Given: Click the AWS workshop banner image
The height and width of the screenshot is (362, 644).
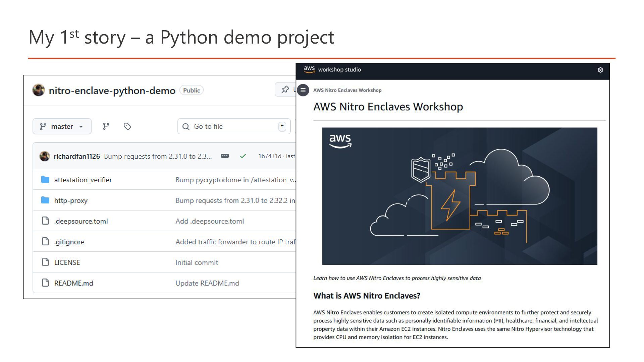Looking at the screenshot, I should pyautogui.click(x=460, y=196).
